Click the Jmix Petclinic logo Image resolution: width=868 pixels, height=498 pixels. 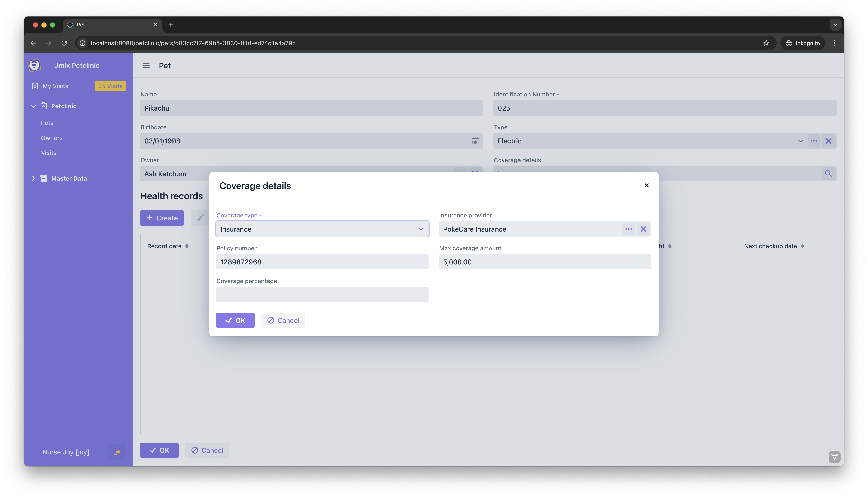35,65
